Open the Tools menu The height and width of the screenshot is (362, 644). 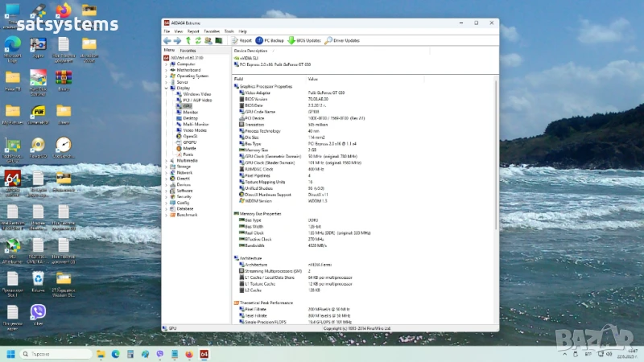tap(229, 31)
